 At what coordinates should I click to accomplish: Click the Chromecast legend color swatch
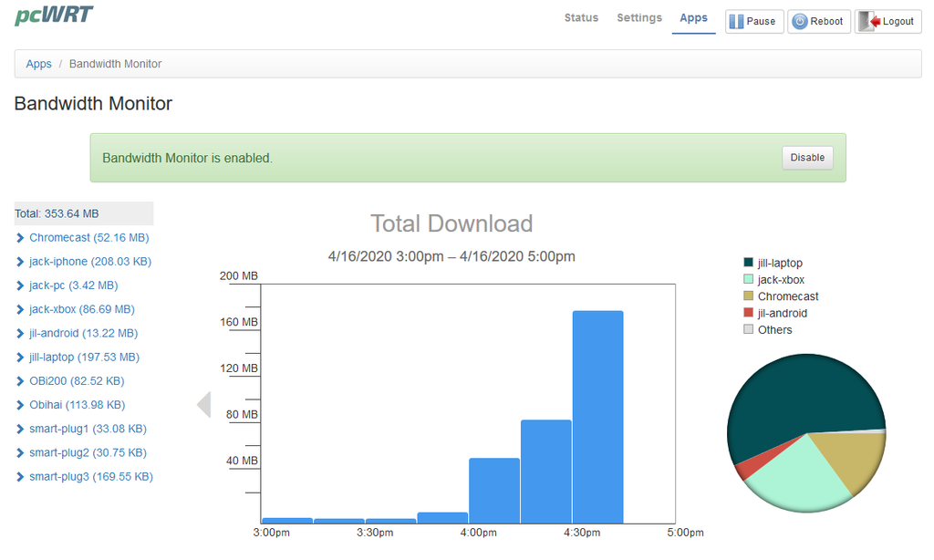coord(749,296)
